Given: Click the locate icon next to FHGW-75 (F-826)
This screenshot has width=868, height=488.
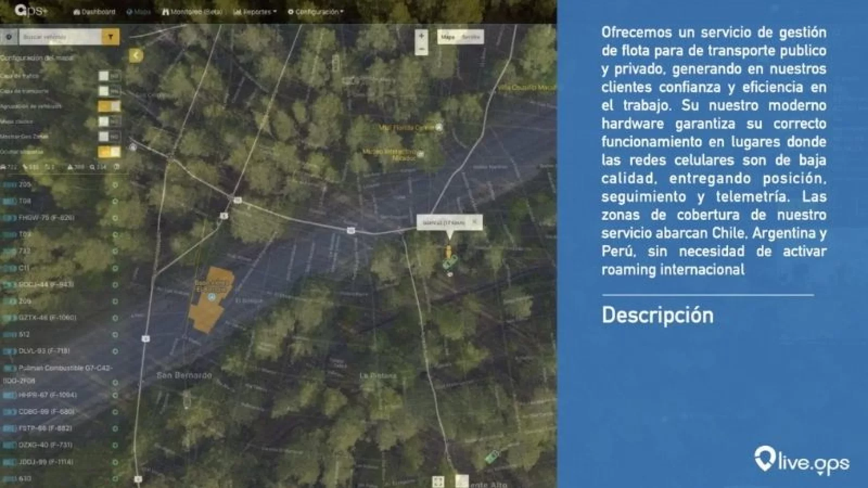Looking at the screenshot, I should [115, 218].
